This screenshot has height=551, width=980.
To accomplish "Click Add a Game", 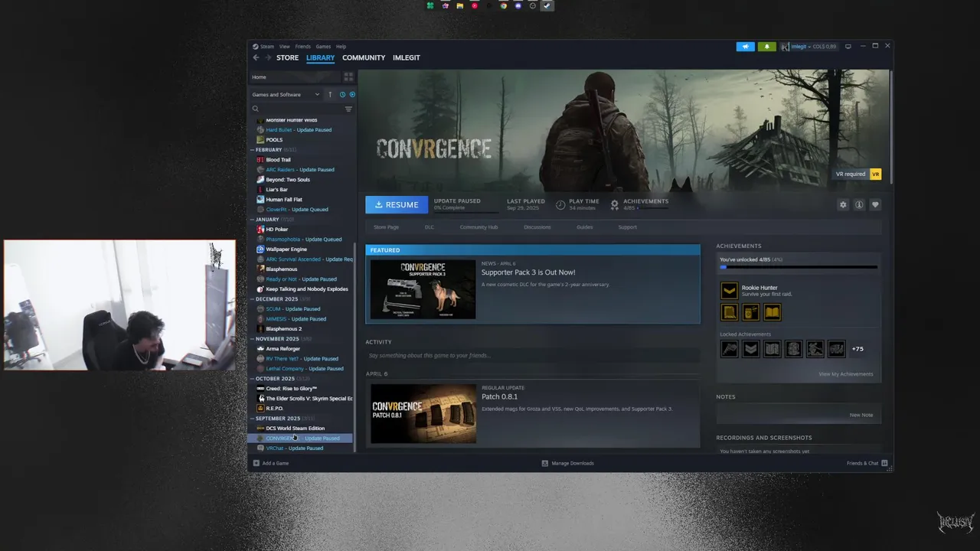I will click(271, 463).
